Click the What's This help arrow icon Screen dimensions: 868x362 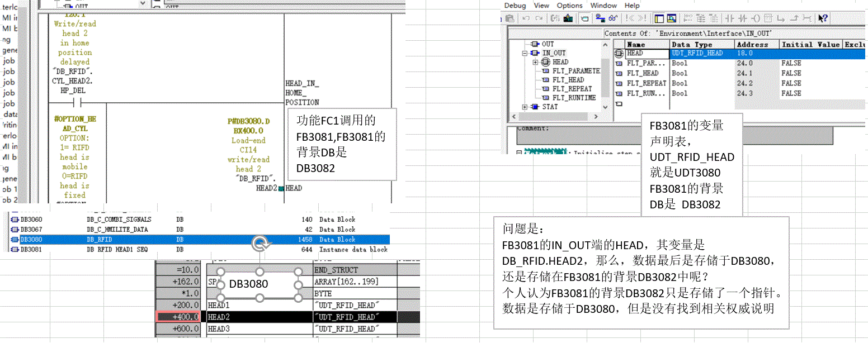point(823,18)
